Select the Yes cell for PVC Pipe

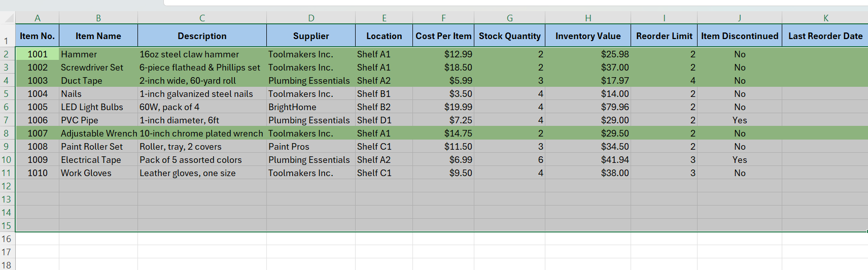coord(739,120)
